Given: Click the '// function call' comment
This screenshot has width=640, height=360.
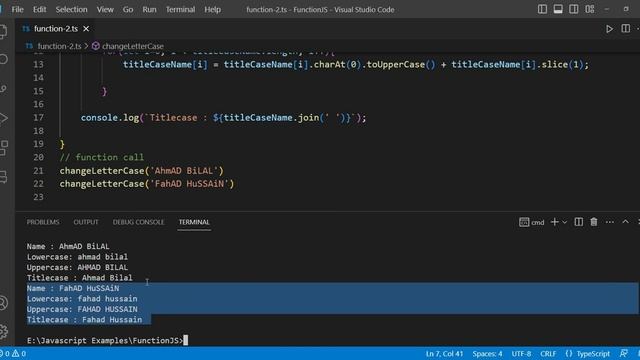Looking at the screenshot, I should coord(102,157).
